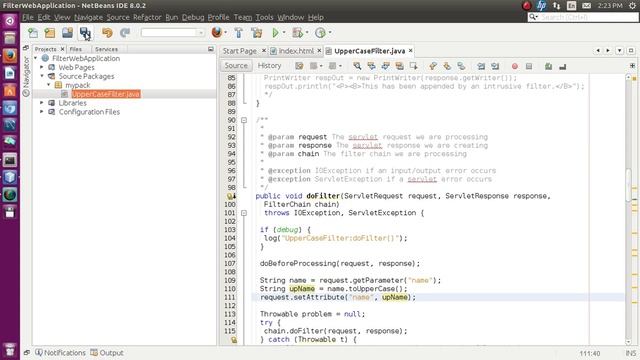Viewport: 640px width, 360px height.
Task: Collapse the mypack package node
Action: (49, 85)
